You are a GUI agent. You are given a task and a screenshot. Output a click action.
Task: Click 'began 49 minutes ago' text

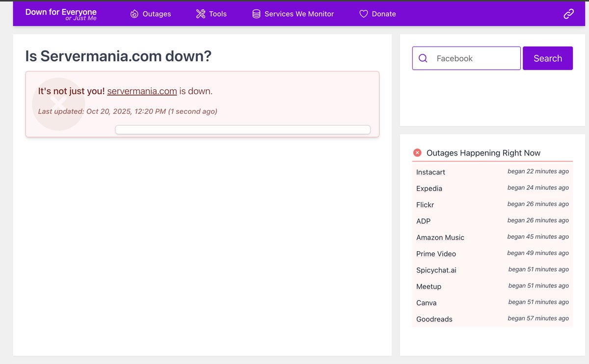pos(538,253)
